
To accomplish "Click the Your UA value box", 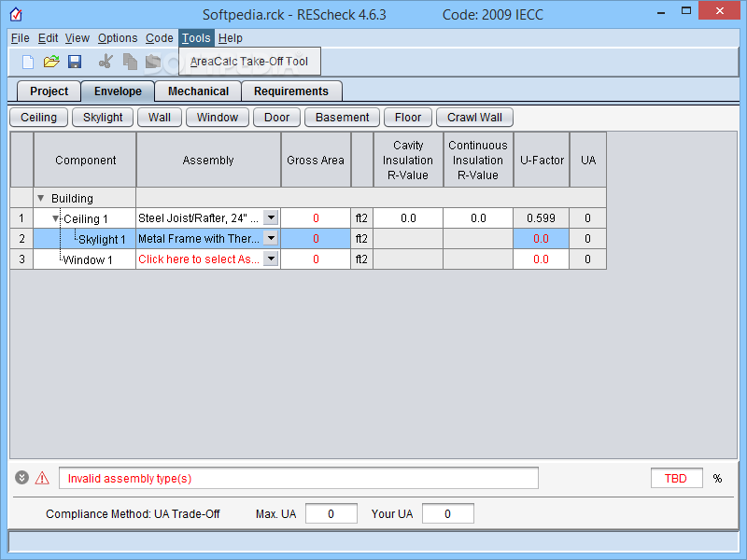I will tap(448, 514).
